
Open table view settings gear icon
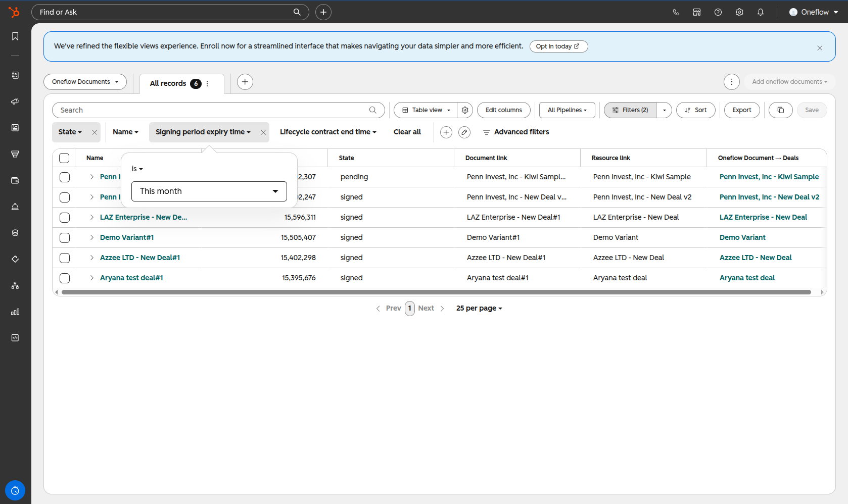pyautogui.click(x=465, y=110)
